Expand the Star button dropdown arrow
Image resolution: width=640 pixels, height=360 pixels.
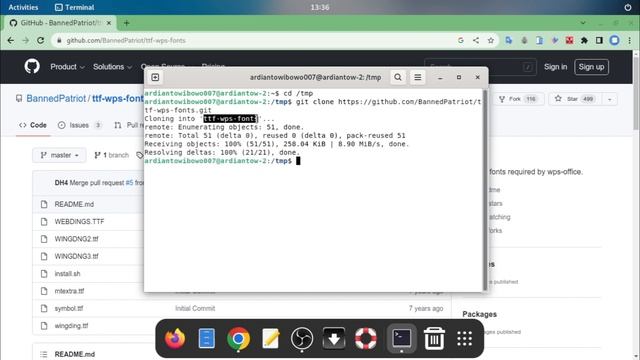[610, 99]
